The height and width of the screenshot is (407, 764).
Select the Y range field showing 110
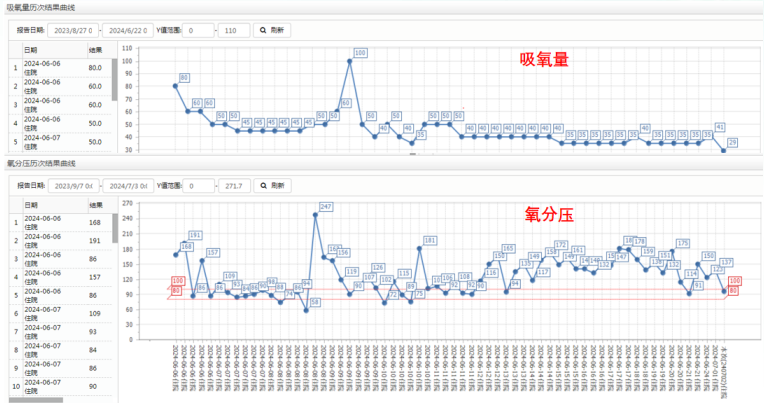pos(234,30)
